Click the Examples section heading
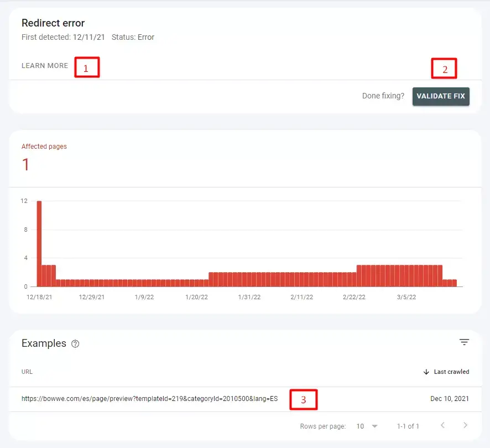 point(44,343)
